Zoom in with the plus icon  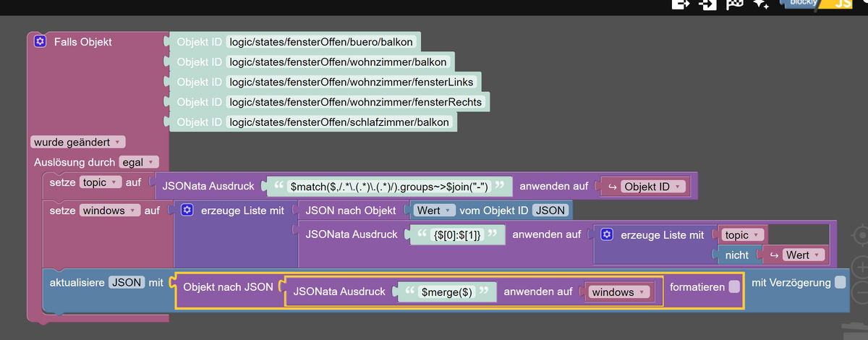860,267
